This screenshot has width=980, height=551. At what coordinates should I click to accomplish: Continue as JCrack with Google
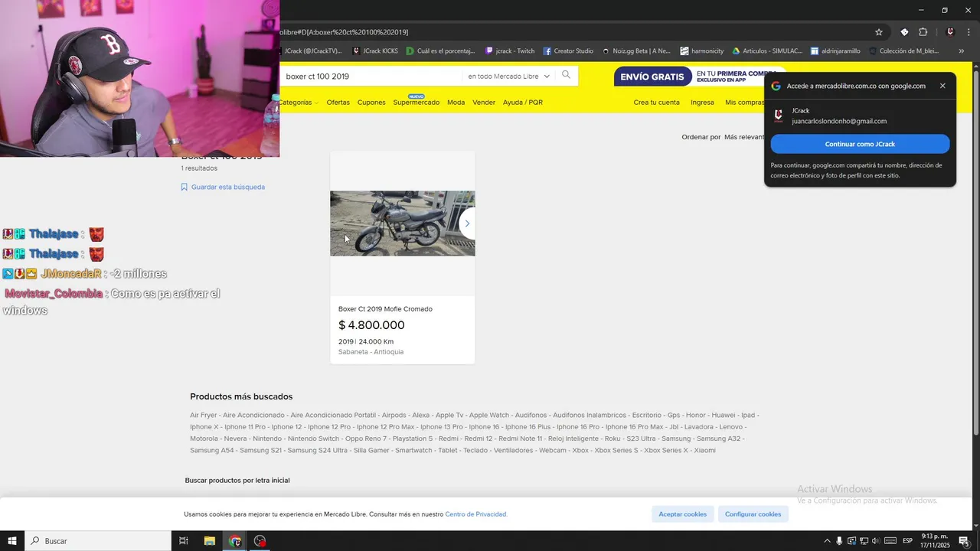[860, 144]
